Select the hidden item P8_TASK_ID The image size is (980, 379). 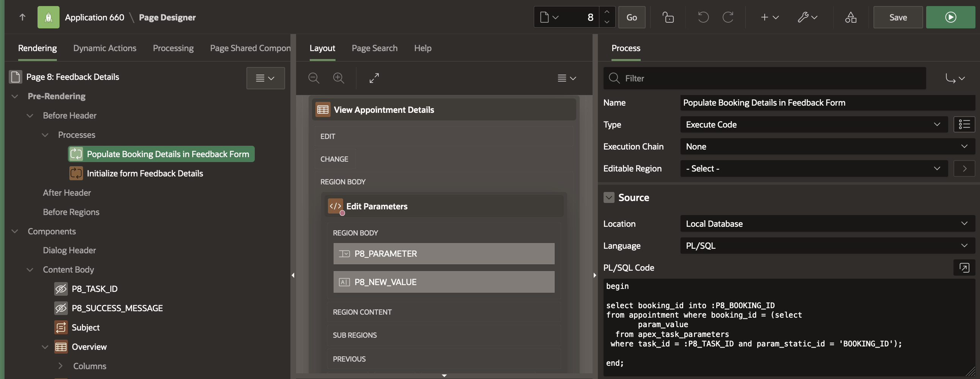point(94,289)
